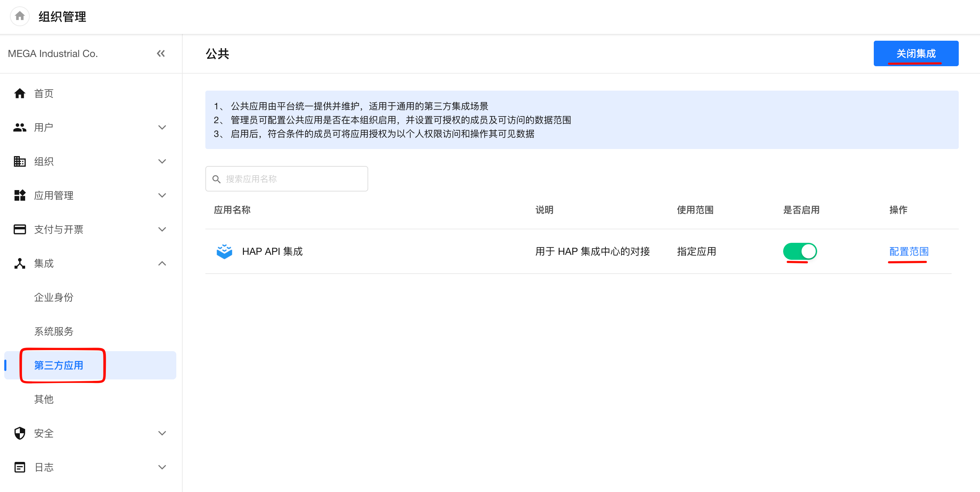Expand the 应用管理 menu chevron
980x492 pixels.
(x=162, y=195)
